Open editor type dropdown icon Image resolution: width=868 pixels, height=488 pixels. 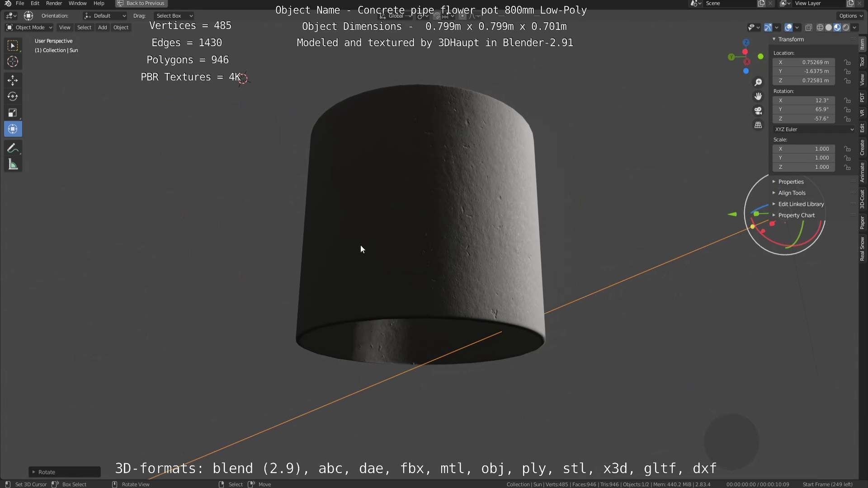pos(11,16)
